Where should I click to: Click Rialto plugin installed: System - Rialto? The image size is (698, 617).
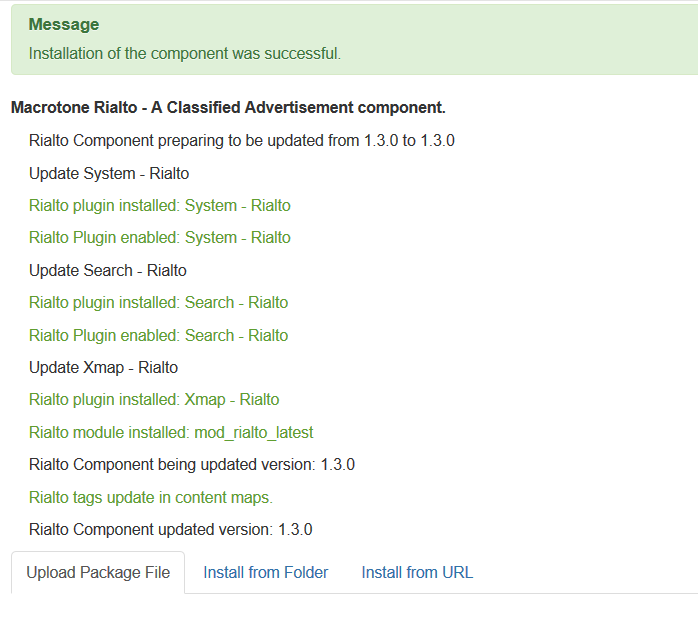160,206
